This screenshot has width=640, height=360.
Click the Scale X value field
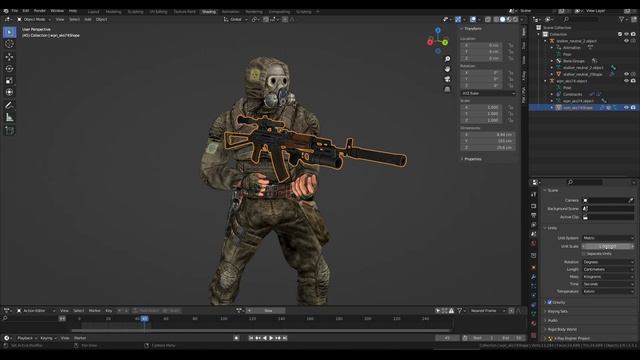482,107
